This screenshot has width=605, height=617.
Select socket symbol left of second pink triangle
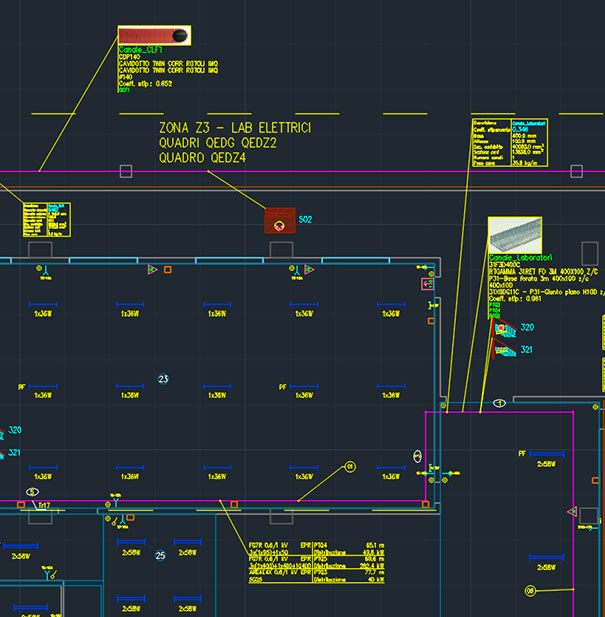point(296,272)
